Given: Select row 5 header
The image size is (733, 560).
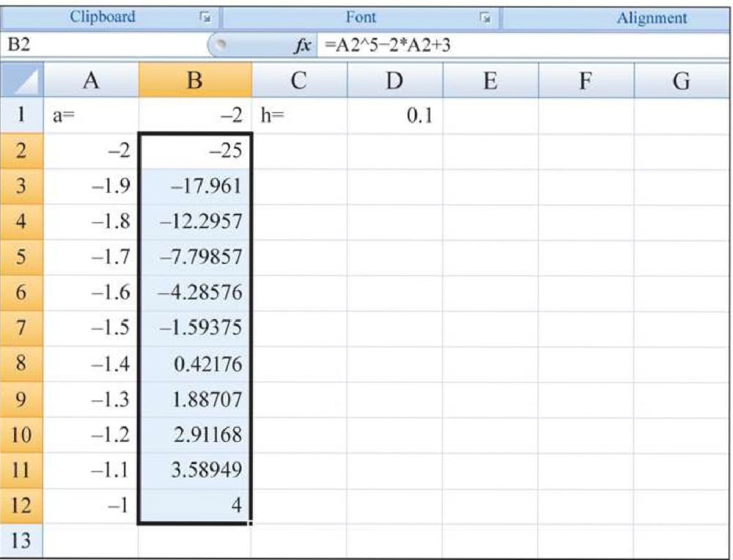Looking at the screenshot, I should click(21, 257).
